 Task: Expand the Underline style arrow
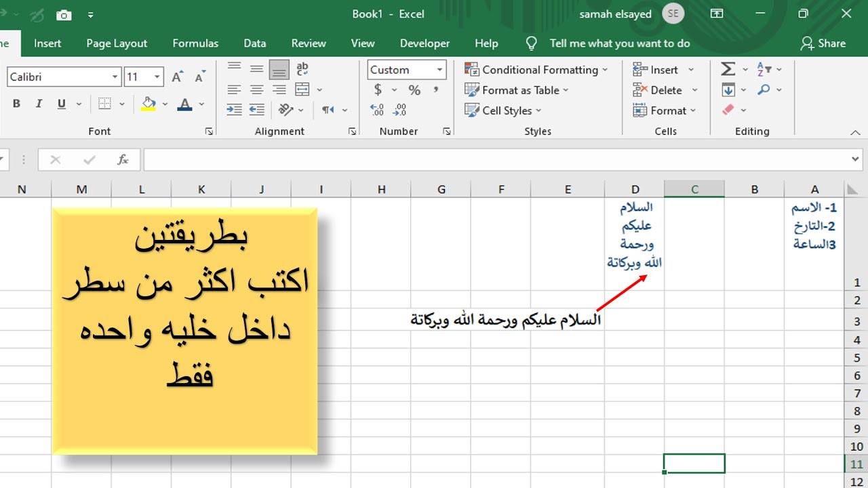[79, 104]
